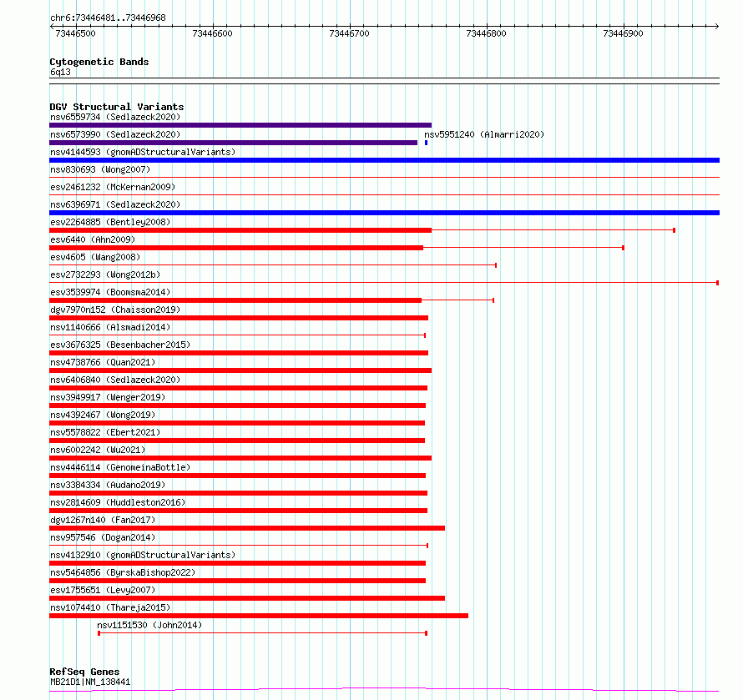
Task: Click the esv2461232 (McKernan2009) label
Action: point(113,187)
